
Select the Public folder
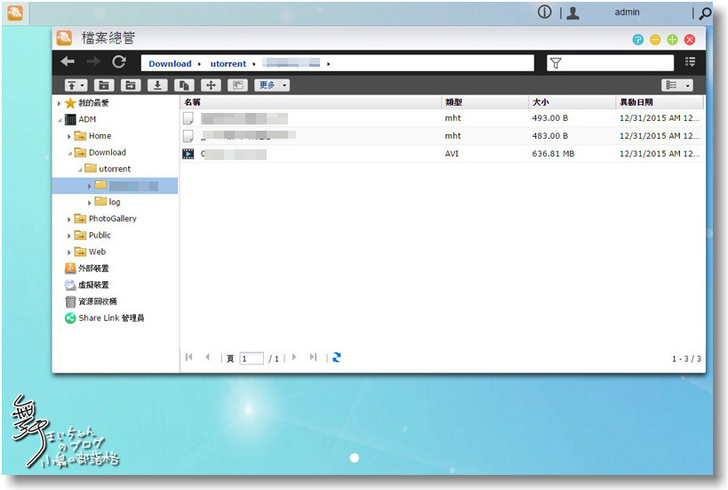point(100,235)
